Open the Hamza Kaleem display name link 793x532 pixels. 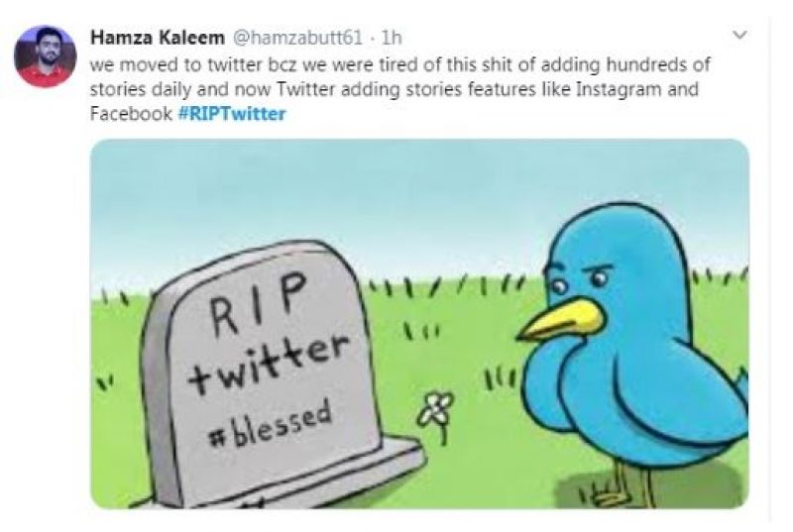click(158, 38)
